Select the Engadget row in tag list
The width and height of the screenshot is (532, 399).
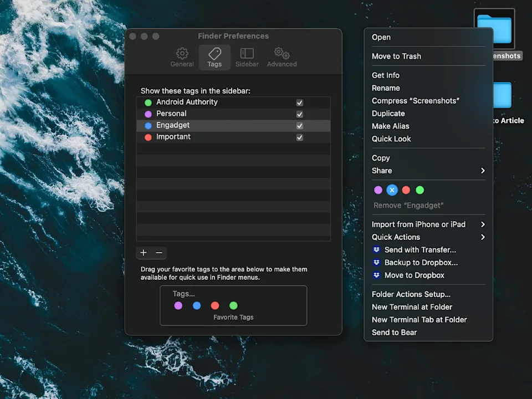tap(222, 126)
